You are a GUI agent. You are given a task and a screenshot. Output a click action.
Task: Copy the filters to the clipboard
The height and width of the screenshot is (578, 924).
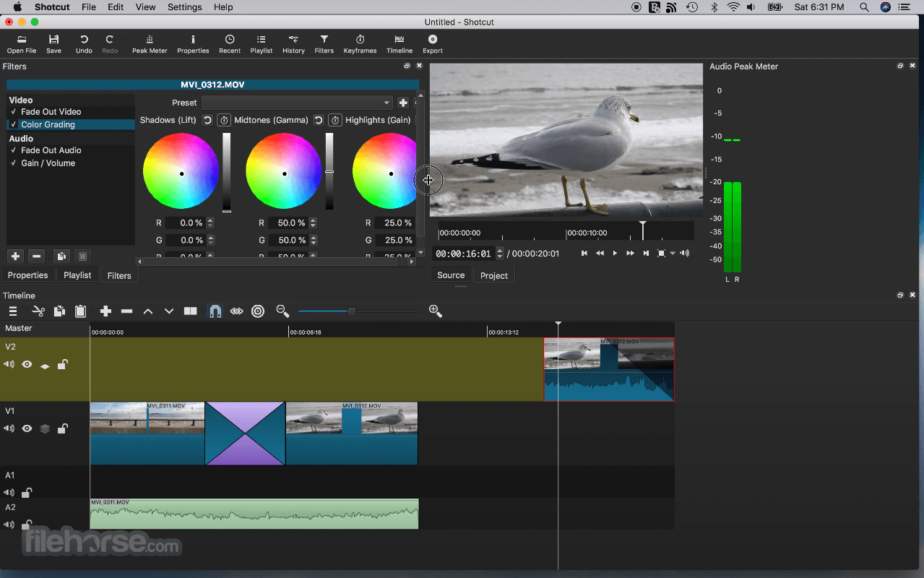pos(61,256)
